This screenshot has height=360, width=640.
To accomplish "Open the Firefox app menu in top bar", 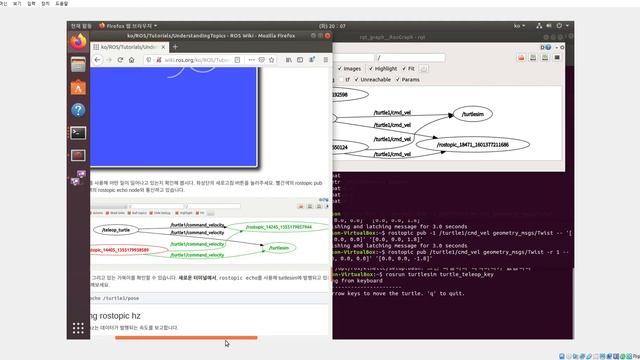I will coord(128,26).
